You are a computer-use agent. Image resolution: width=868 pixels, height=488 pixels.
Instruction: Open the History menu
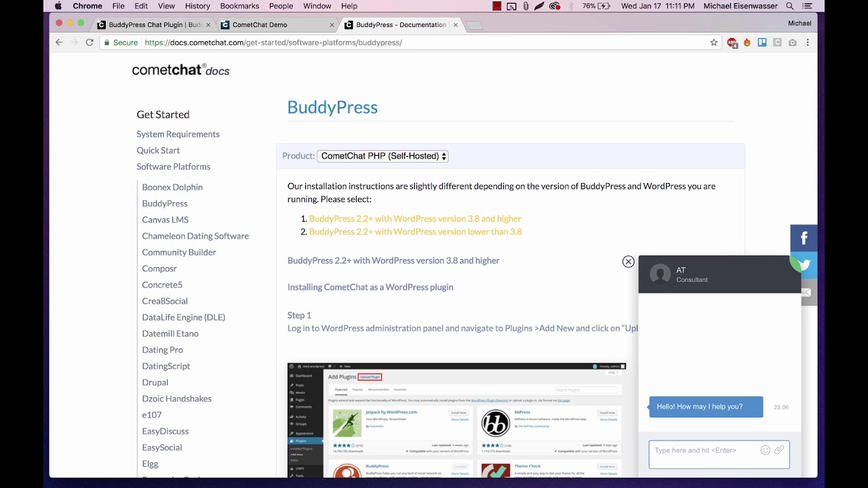pyautogui.click(x=197, y=6)
